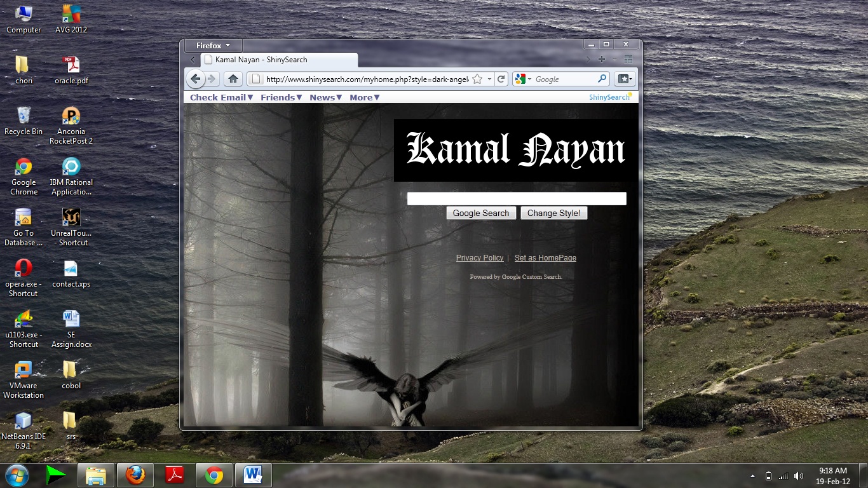The height and width of the screenshot is (488, 868).
Task: Switch to Firefox in the taskbar
Action: [x=135, y=475]
